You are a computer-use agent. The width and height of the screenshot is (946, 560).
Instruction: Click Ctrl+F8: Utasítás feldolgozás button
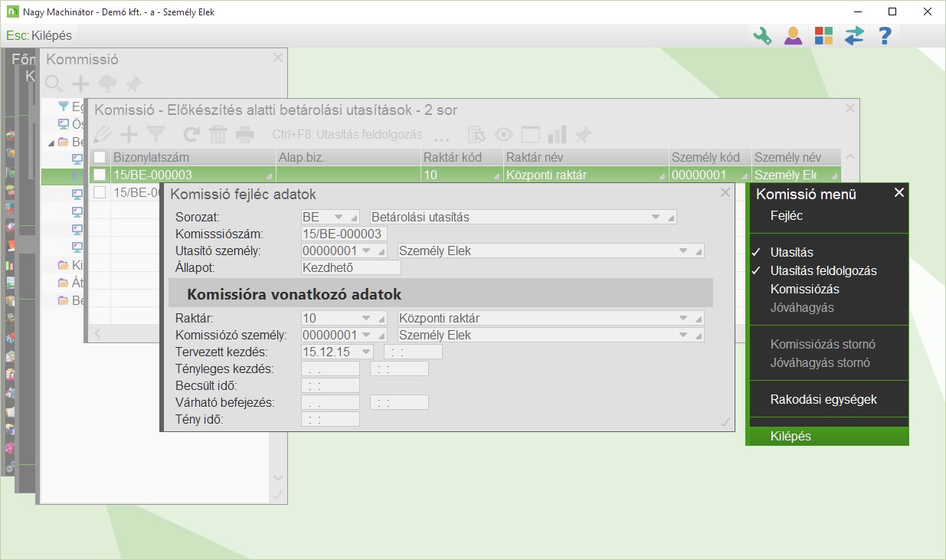[x=347, y=134]
